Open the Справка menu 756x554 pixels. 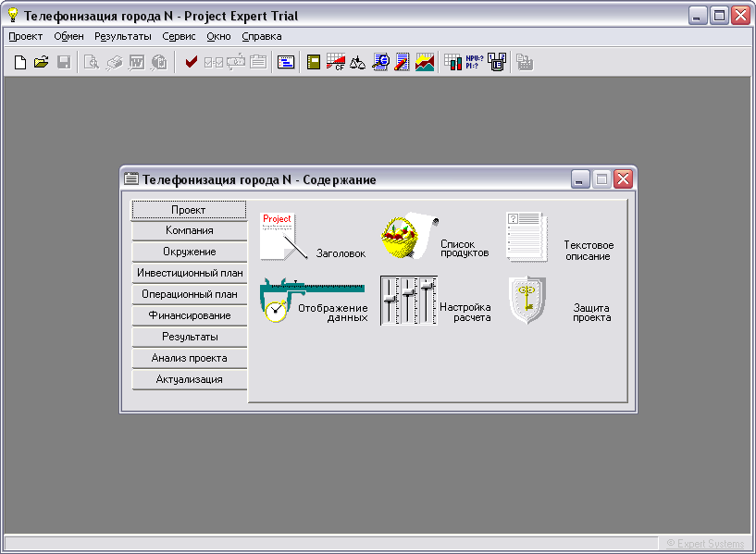262,36
